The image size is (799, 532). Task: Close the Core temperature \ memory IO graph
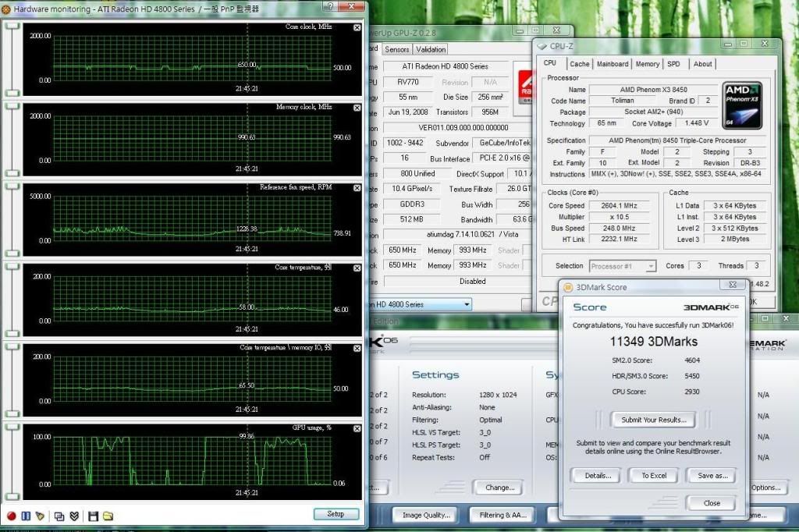coord(357,348)
